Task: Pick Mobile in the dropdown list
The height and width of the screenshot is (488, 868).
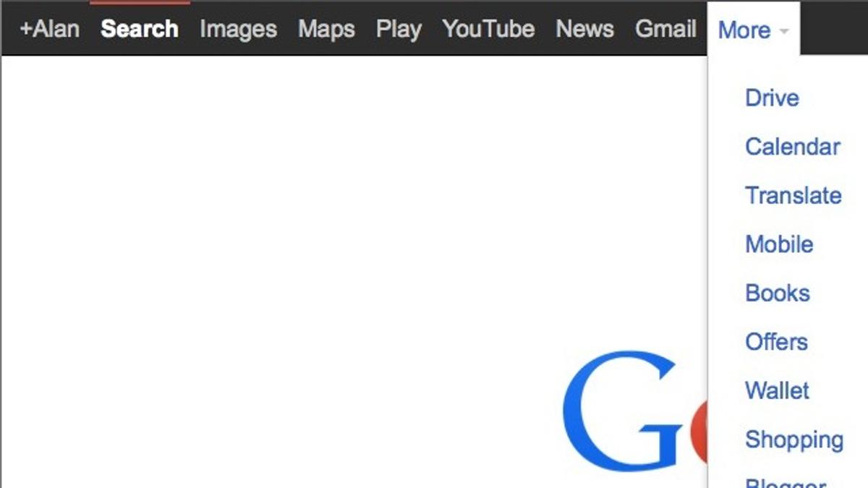Action: (779, 244)
